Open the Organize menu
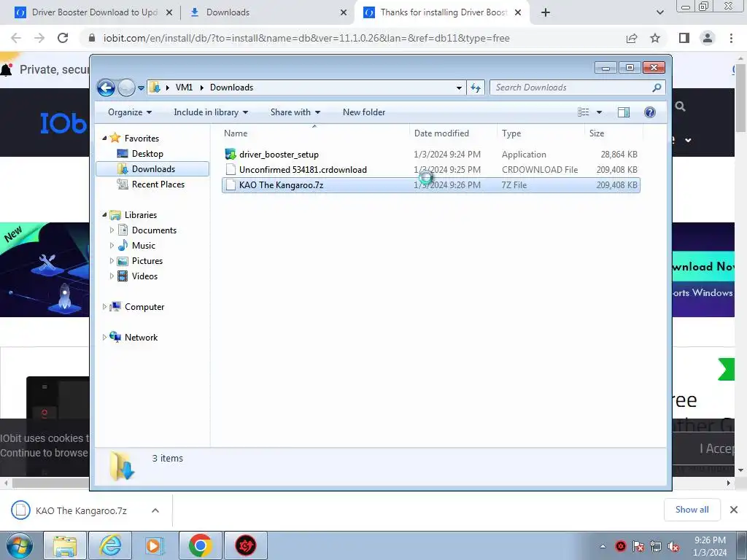The height and width of the screenshot is (560, 747). (x=130, y=112)
